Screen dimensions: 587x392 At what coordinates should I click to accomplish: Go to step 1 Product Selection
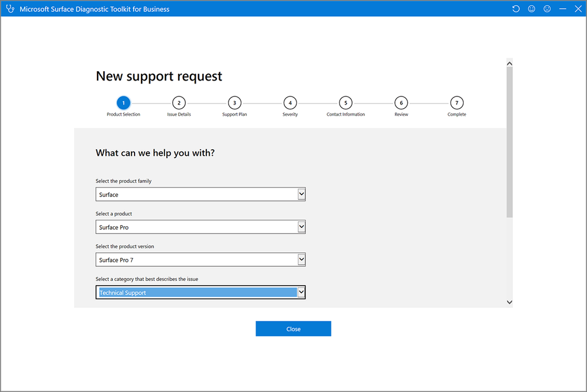123,103
